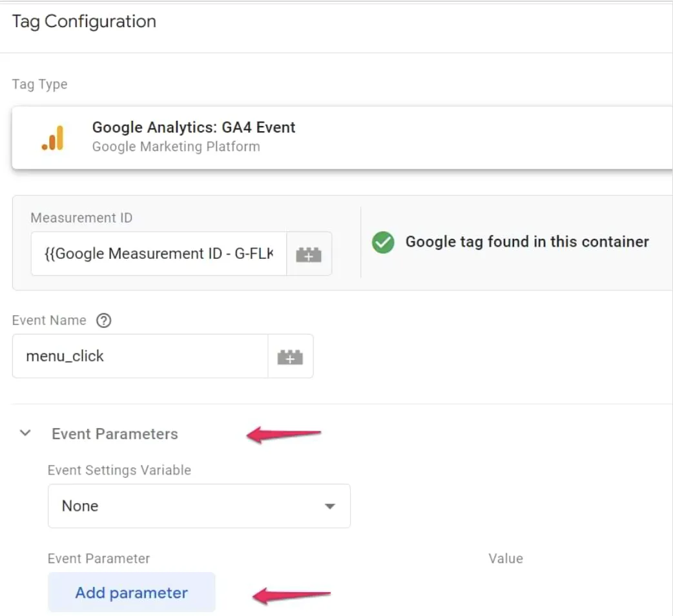Select the Google Analytics: GA4 Event tag type
Viewport: 673px width, 616px height.
point(342,138)
